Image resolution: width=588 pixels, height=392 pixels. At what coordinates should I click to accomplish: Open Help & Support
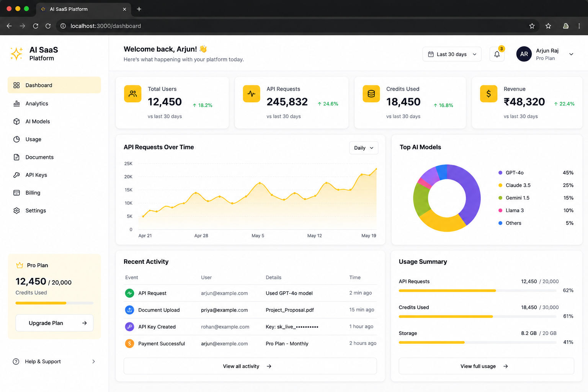tap(54, 361)
